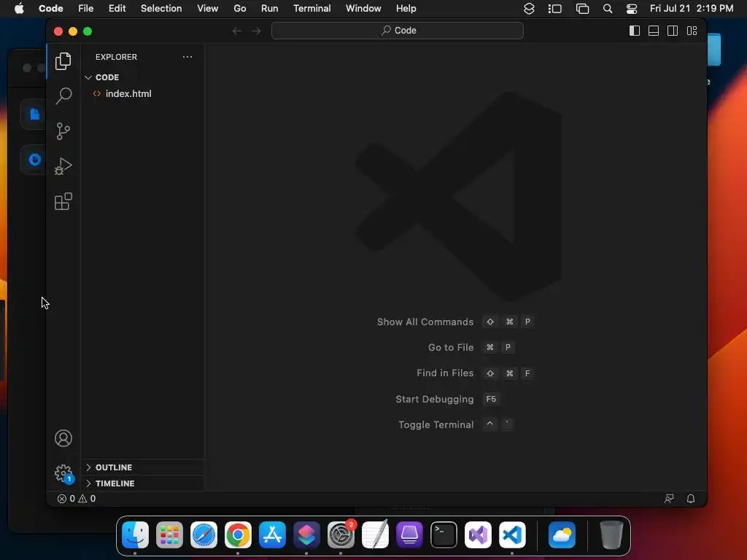This screenshot has width=747, height=560.
Task: Collapse the CODE folder section
Action: pos(143,77)
